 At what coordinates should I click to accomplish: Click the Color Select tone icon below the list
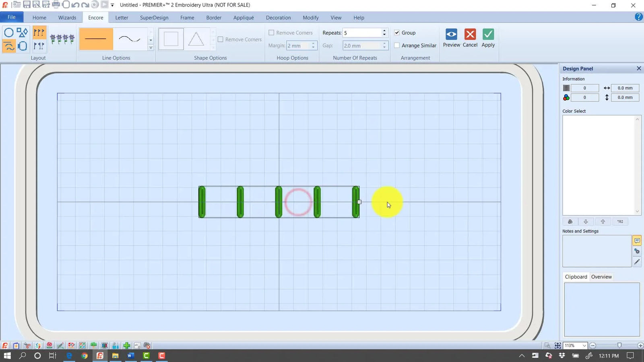click(x=570, y=222)
